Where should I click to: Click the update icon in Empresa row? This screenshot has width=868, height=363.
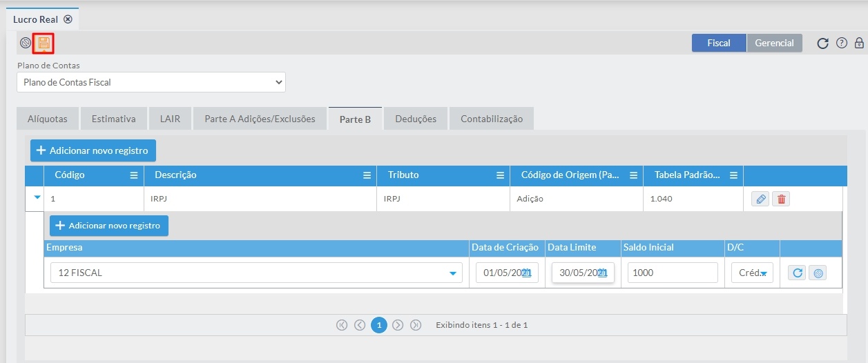coord(797,273)
